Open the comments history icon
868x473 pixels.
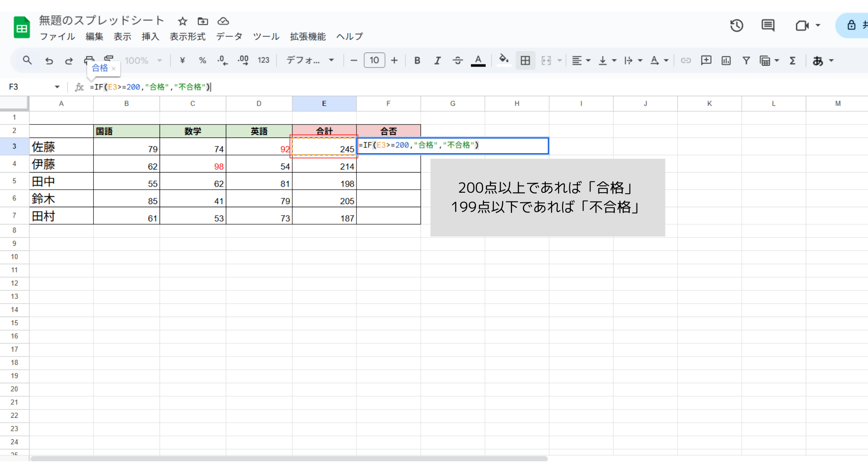coord(768,25)
